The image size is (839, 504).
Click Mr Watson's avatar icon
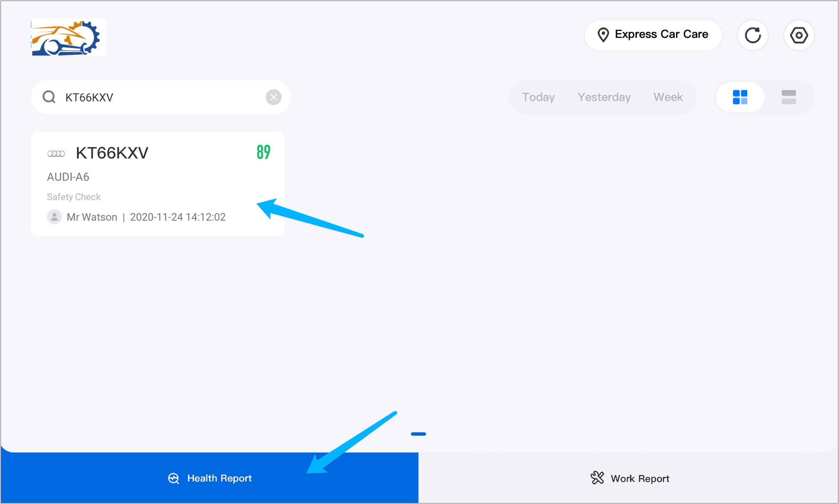(54, 217)
